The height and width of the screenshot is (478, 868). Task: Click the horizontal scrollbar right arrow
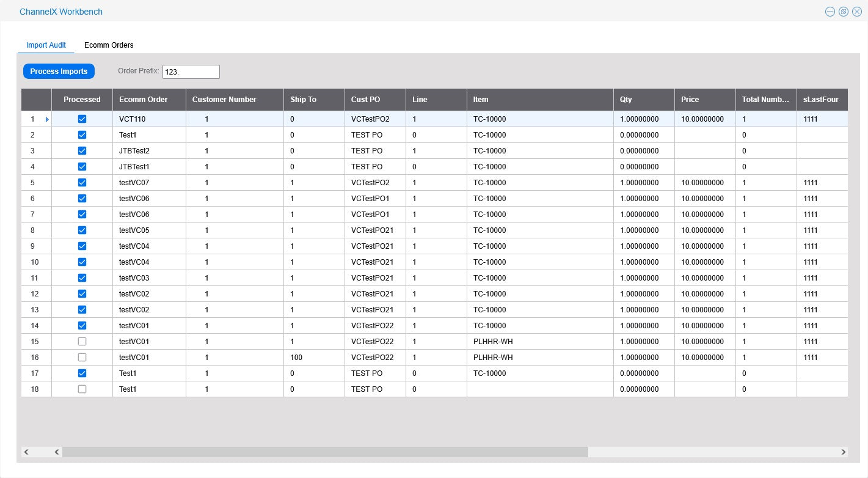(843, 452)
